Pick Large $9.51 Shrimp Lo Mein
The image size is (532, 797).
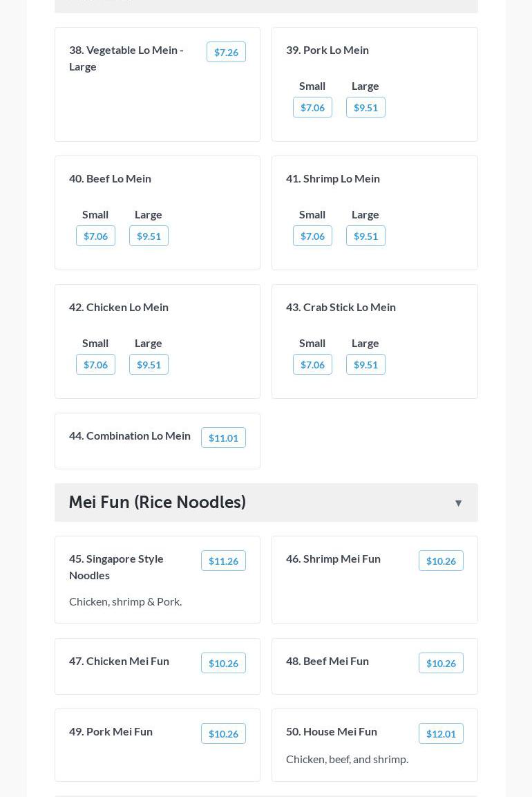tap(365, 236)
